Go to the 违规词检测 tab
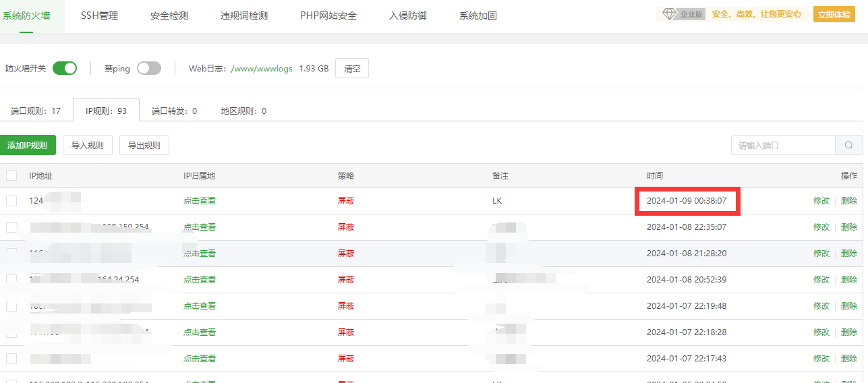Image resolution: width=868 pixels, height=383 pixels. point(244,16)
